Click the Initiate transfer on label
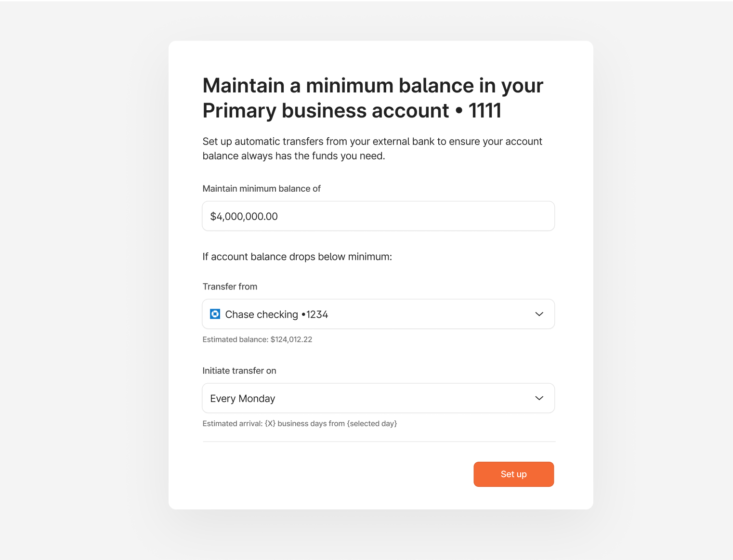This screenshot has height=560, width=733. (x=239, y=370)
